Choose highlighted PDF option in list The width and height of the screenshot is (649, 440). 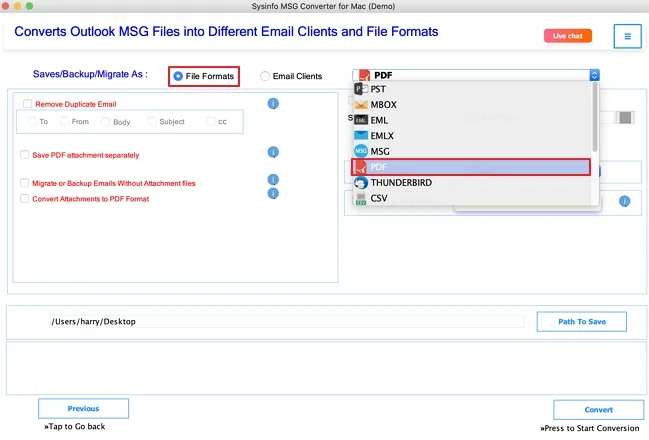coord(471,167)
